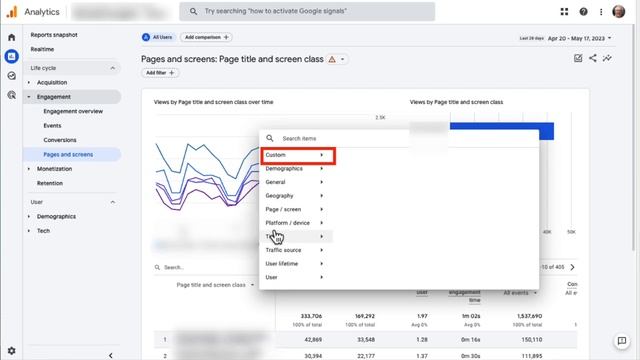Expand the Acquisition tree item
The width and height of the screenshot is (640, 360).
coord(29,82)
